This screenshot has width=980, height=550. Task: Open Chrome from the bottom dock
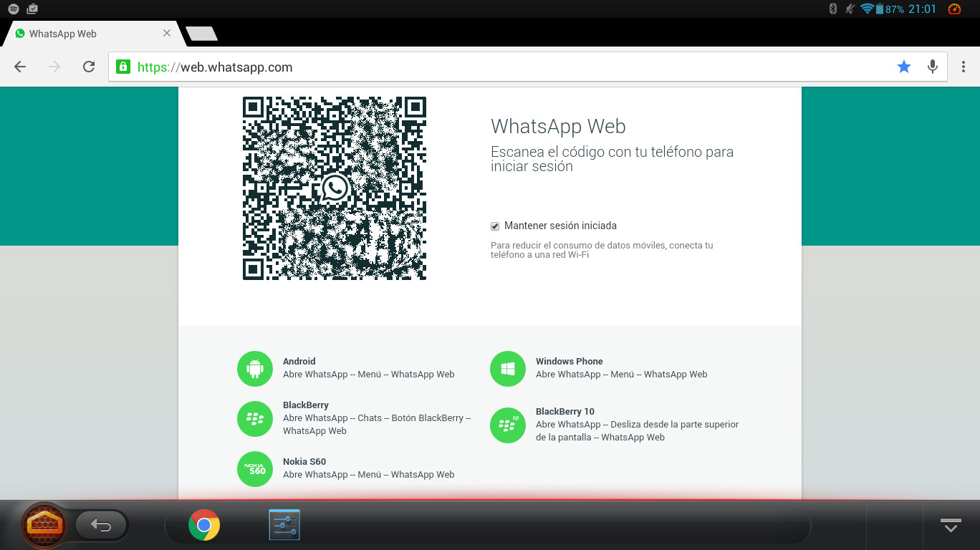click(204, 525)
